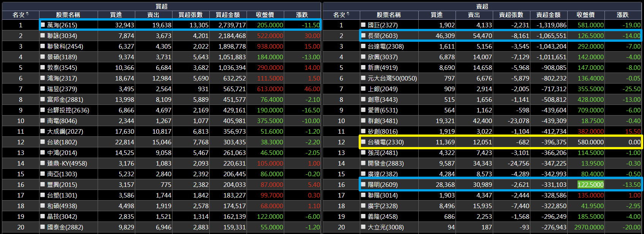Open 國泰金(2882) row

(x=65, y=227)
